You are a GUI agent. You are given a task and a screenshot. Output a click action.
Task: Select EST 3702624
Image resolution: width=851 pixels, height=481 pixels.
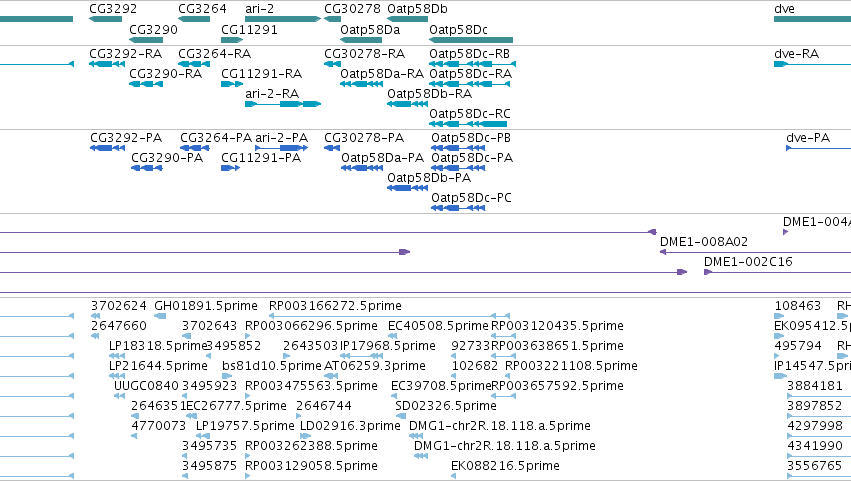click(96, 316)
